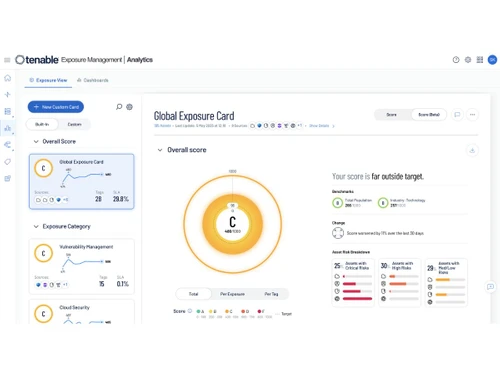Click the 0.1% SLA value on Vulnerability Management
500x375 pixels.
tap(122, 284)
